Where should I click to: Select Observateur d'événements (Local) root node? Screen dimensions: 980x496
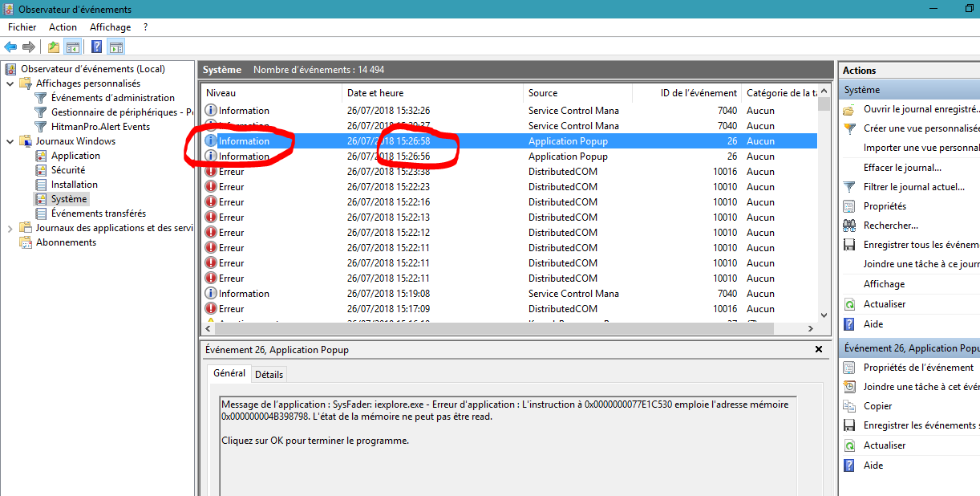point(93,69)
